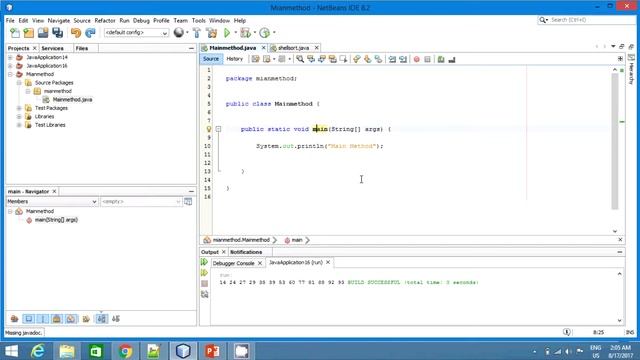
Task: Click the editor vertical scrollbar
Action: [615, 141]
